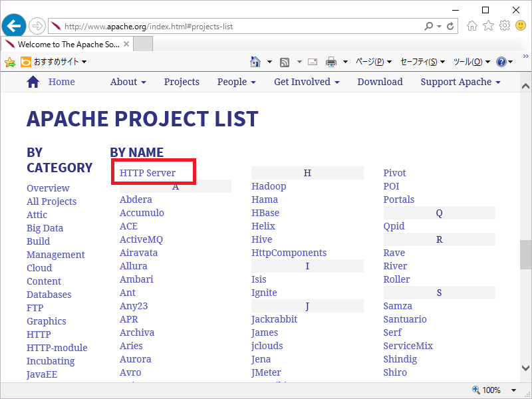Open the Databases category link
The image size is (532, 399).
(49, 295)
